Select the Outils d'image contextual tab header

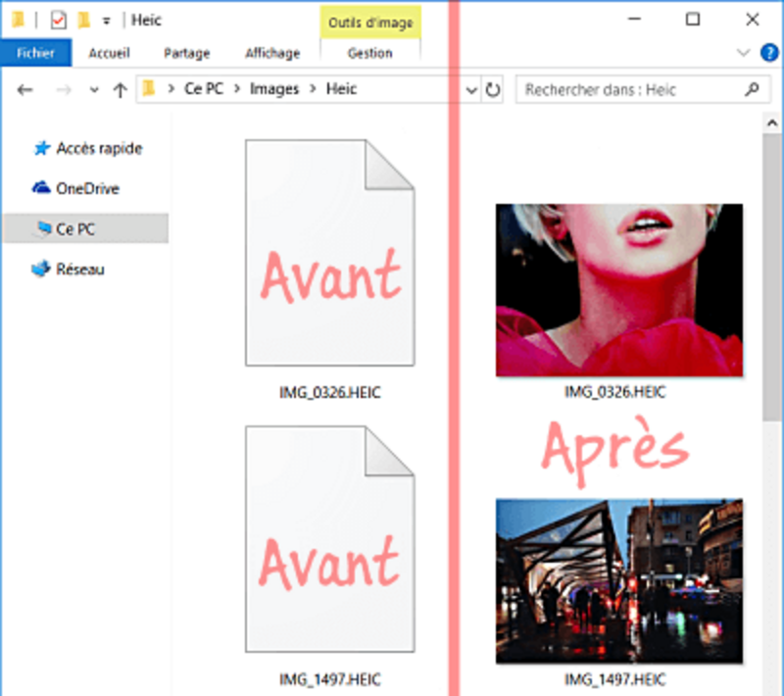coord(370,23)
